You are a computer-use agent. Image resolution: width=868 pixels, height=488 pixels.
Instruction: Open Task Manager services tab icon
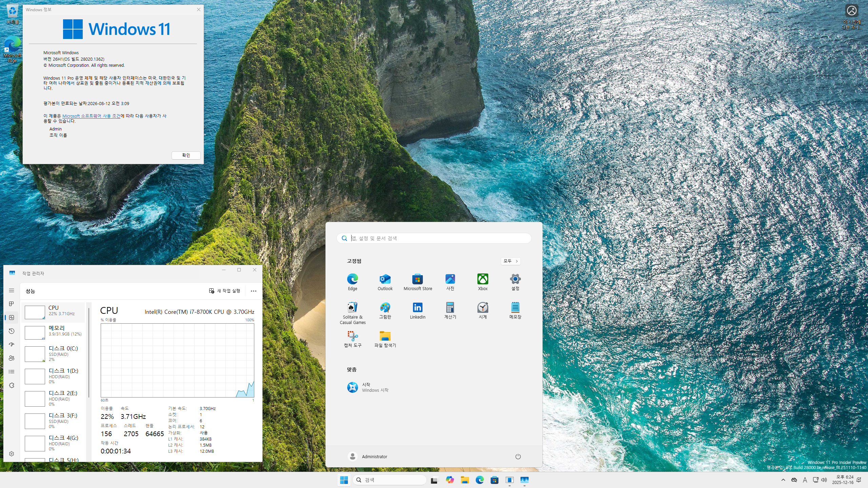[12, 385]
